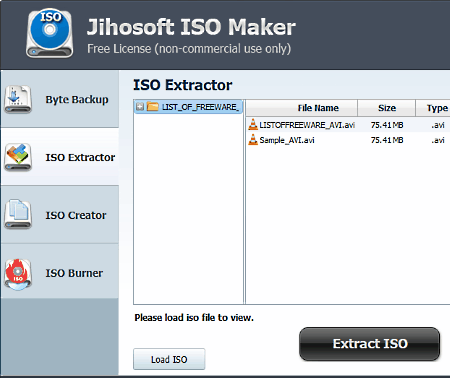
Task: Click the LIST_OF_FREEWARE_ folder icon
Action: (153, 107)
